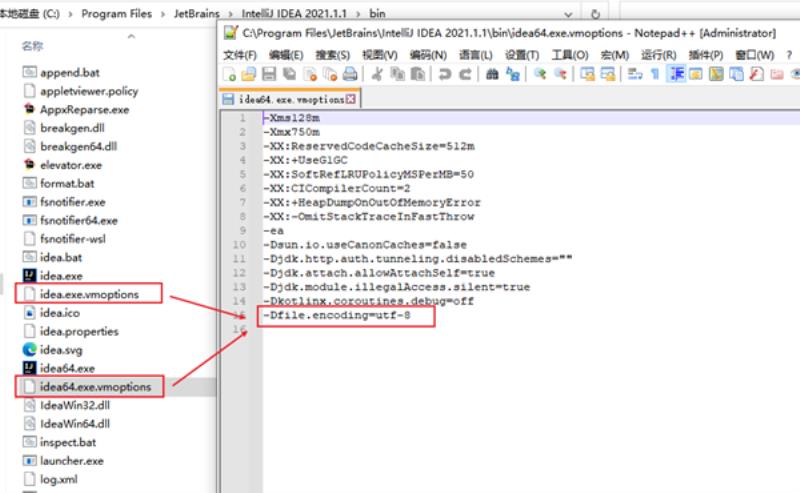Click the Explorer refresh button
Viewport: 800px width, 493px height.
(x=595, y=14)
